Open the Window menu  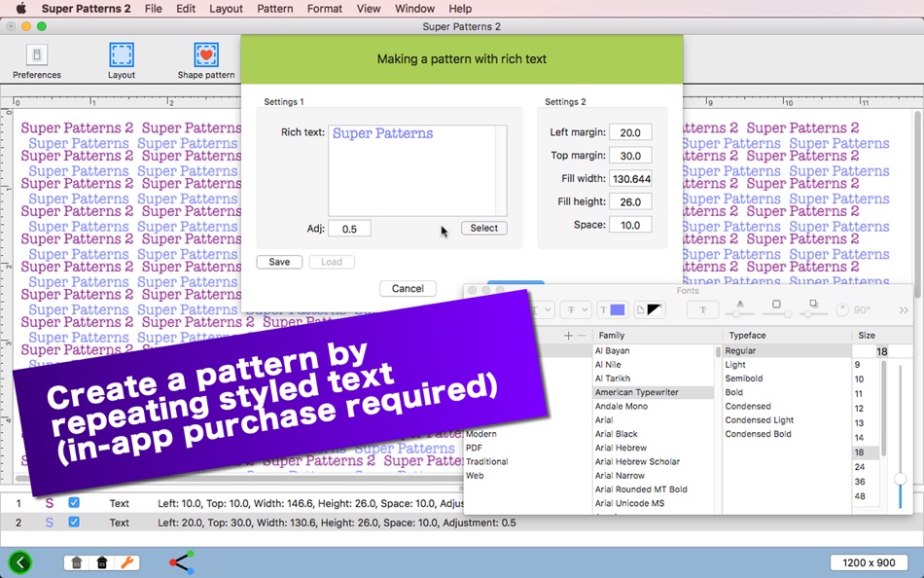(x=414, y=8)
